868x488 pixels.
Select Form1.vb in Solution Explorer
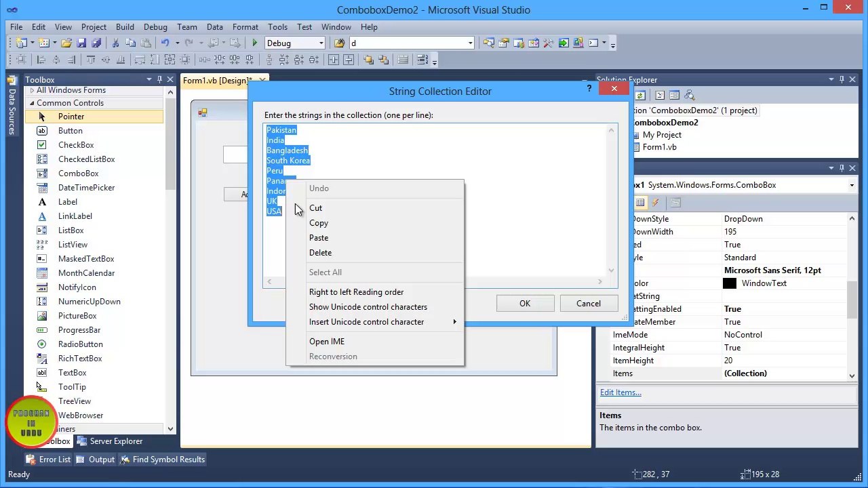click(x=659, y=147)
